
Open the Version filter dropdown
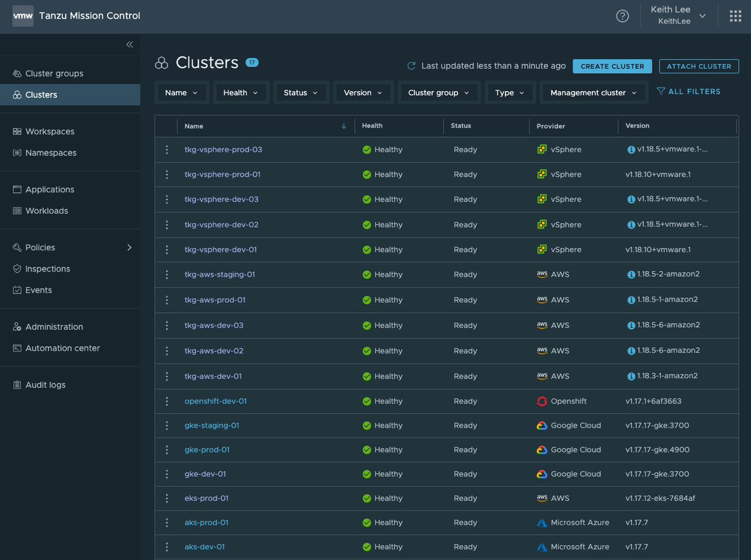click(364, 93)
